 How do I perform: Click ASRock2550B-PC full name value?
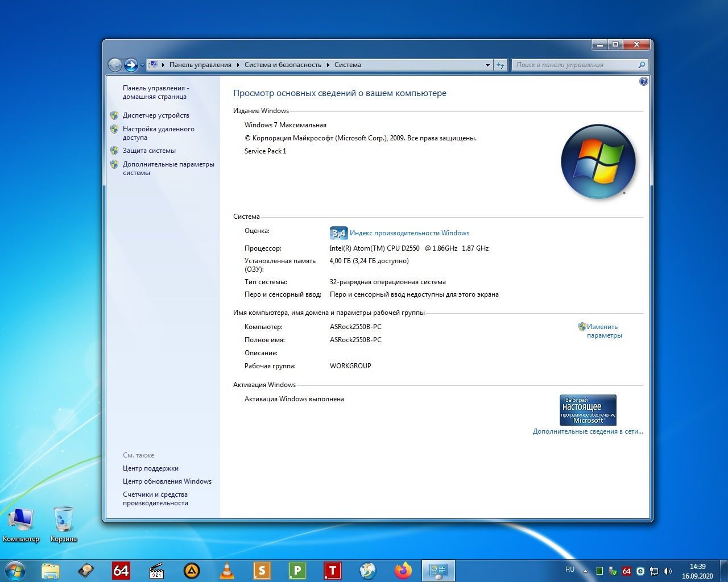(x=355, y=340)
